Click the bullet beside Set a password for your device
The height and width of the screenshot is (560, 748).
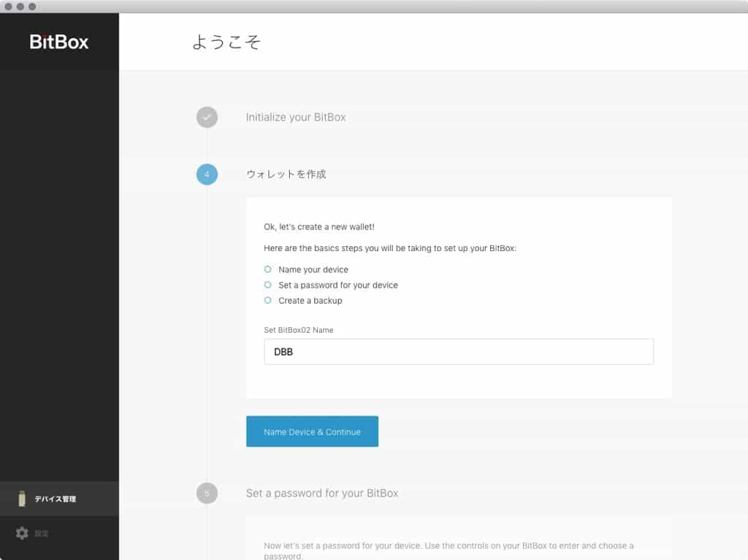pyautogui.click(x=267, y=285)
